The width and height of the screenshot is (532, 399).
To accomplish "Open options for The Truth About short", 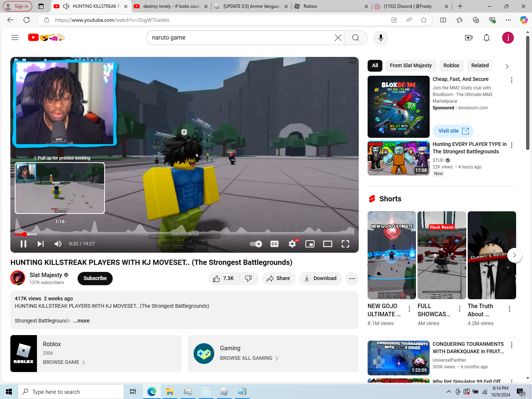I will pos(509,309).
